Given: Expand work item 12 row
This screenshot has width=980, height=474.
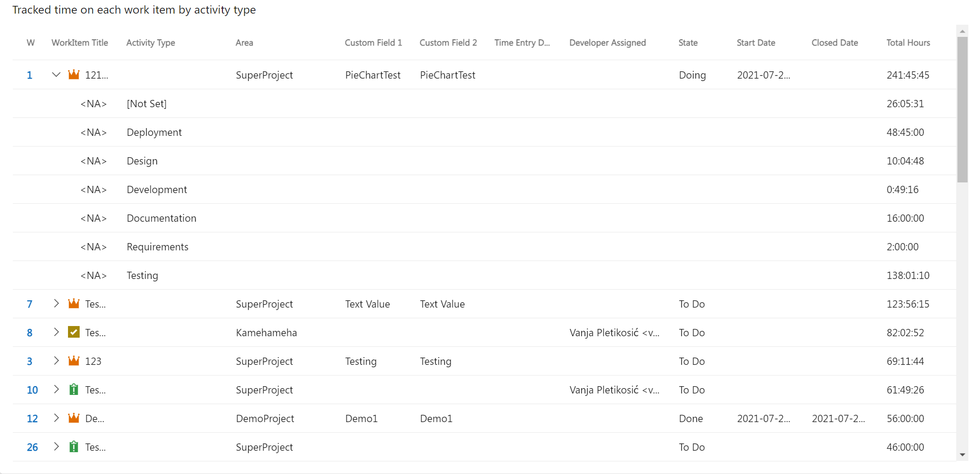Looking at the screenshot, I should click(56, 418).
